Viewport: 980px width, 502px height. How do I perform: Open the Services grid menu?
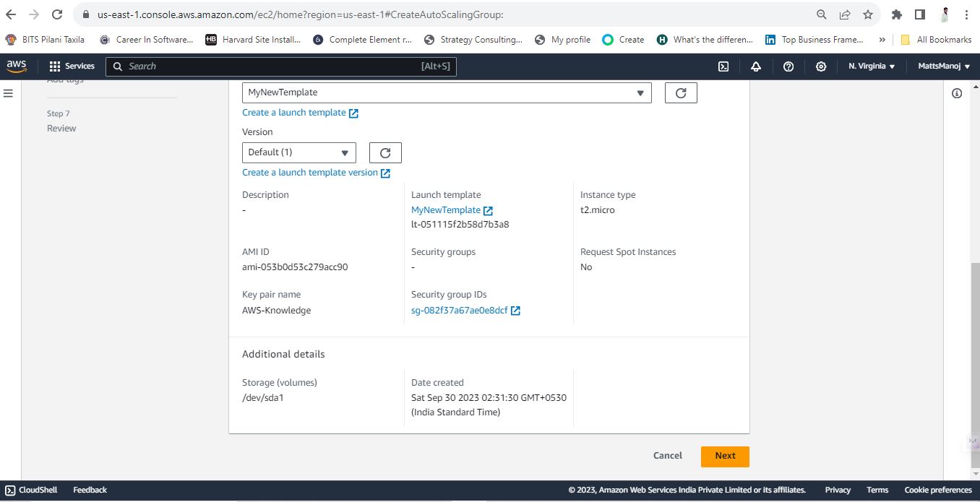(72, 66)
